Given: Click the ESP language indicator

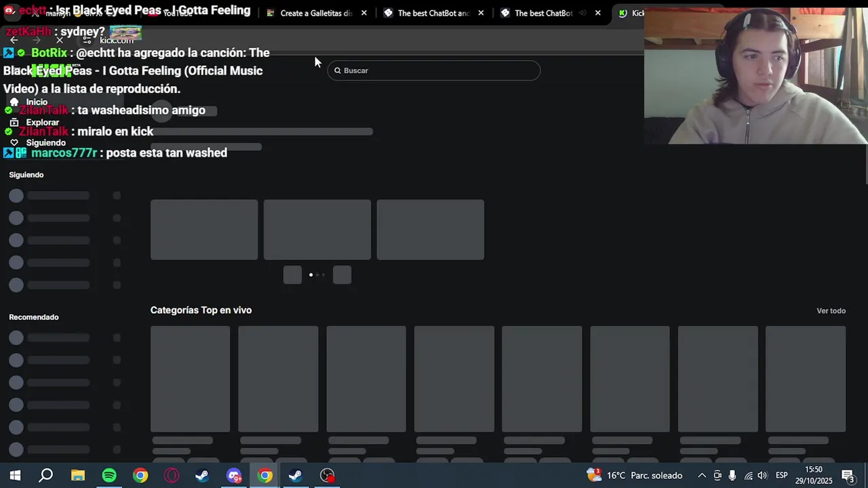Looking at the screenshot, I should tap(782, 475).
